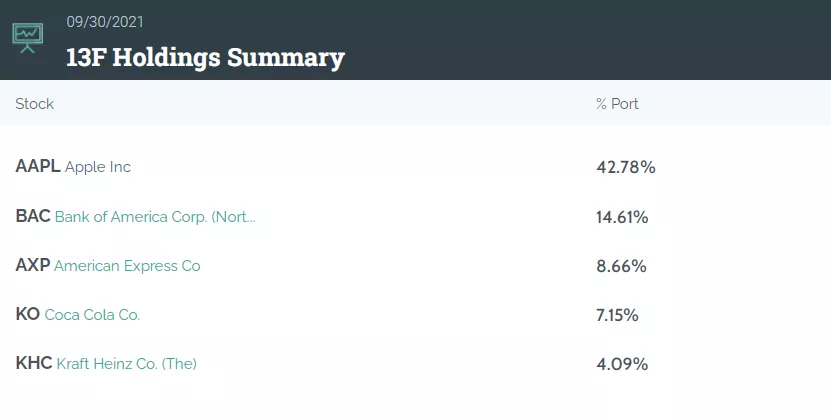Click the 42.78% portfolio value for Apple
Viewport: 831px width, 418px height.
click(x=626, y=167)
